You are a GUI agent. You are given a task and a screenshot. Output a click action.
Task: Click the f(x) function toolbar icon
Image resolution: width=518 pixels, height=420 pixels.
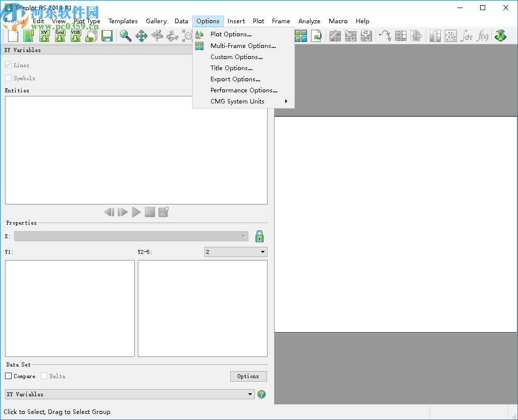click(483, 36)
